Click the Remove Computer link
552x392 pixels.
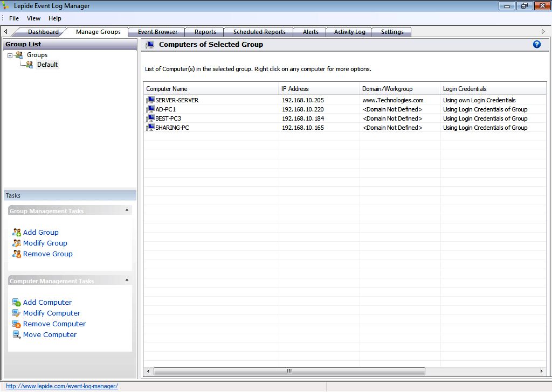(x=54, y=324)
